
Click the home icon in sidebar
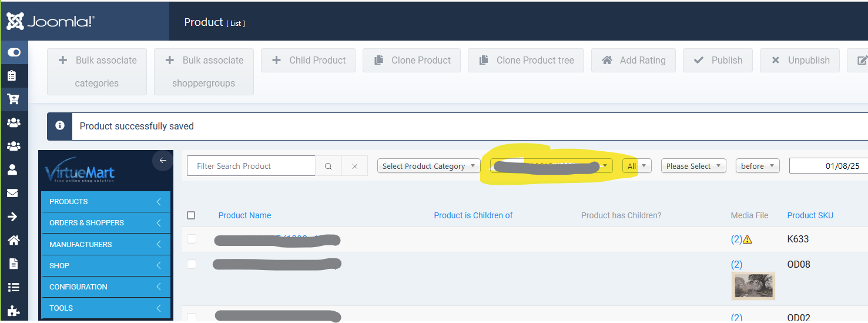13,240
